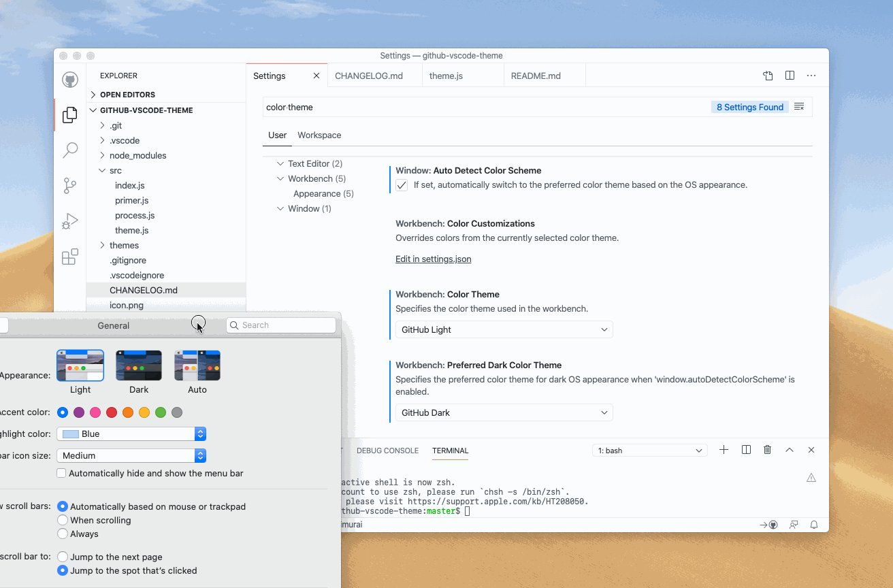Screen dimensions: 893x588
Task: Toggle Auto Detect Color Scheme checkbox
Action: [402, 185]
